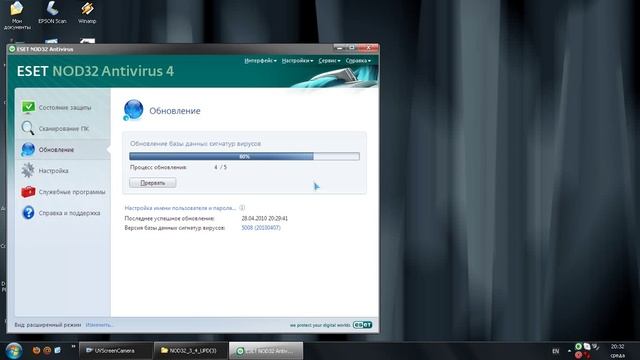Expand the quick launch overflow chevron
This screenshot has width=640, height=360.
73,347
